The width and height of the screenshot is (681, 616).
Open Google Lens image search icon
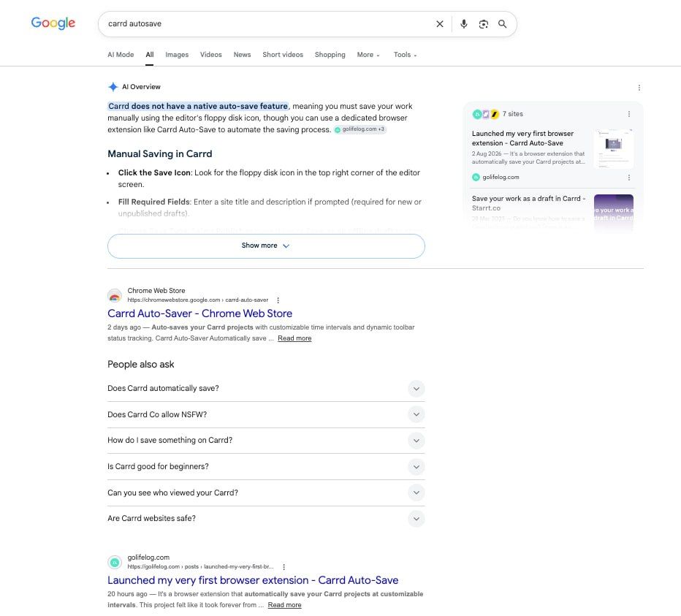(484, 24)
